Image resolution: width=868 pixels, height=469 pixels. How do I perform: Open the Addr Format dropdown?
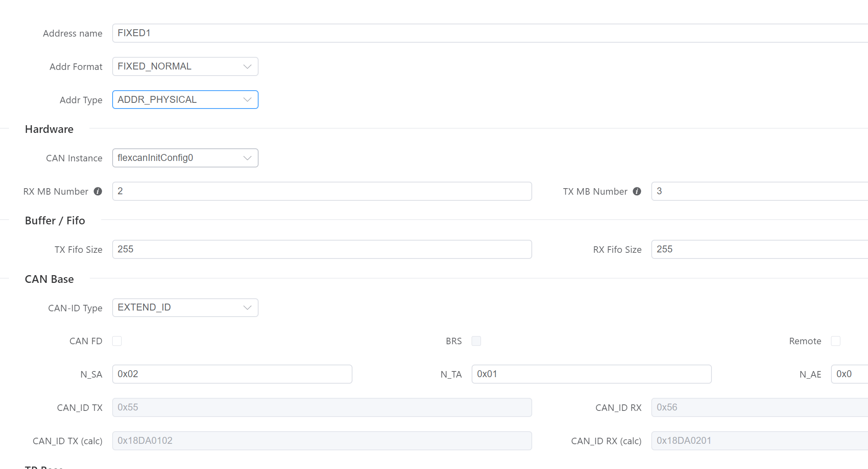tap(185, 67)
